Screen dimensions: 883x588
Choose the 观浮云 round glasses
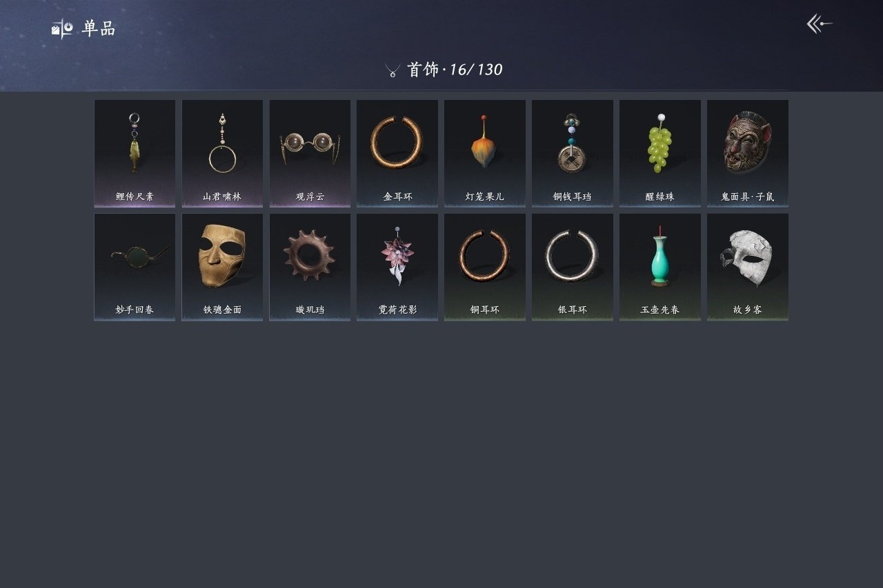pos(310,154)
